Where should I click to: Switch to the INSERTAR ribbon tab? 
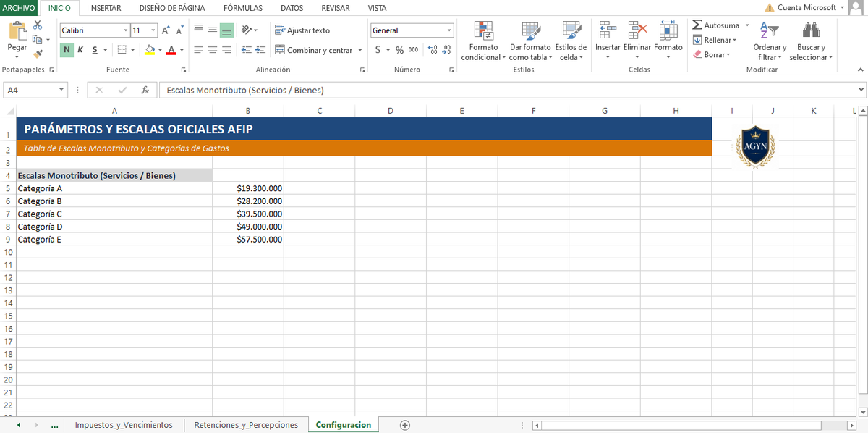pyautogui.click(x=105, y=8)
